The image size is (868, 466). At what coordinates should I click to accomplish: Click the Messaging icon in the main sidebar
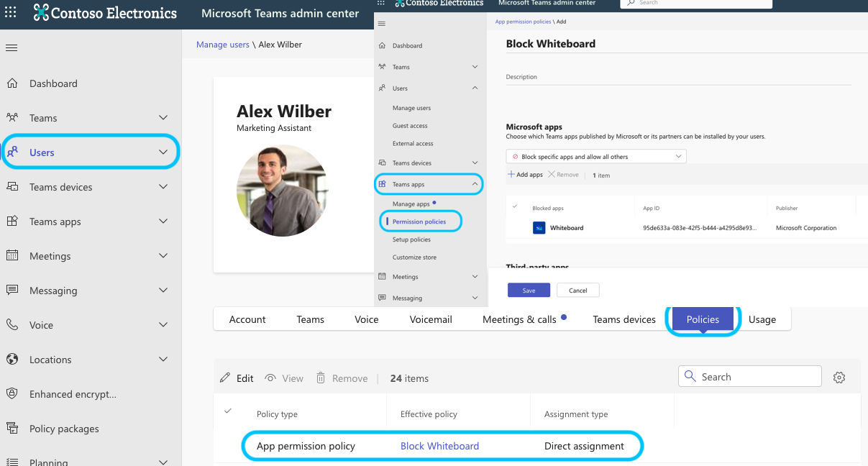[x=12, y=291]
